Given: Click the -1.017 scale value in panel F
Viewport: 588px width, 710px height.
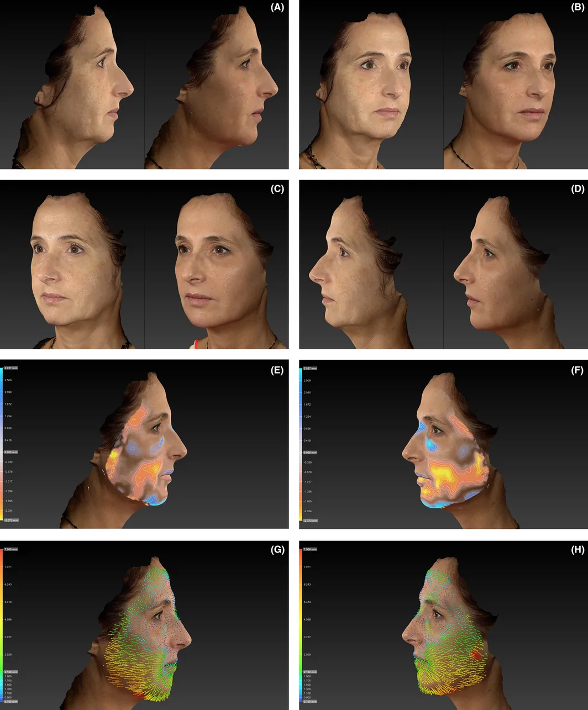Looking at the screenshot, I should click(308, 482).
